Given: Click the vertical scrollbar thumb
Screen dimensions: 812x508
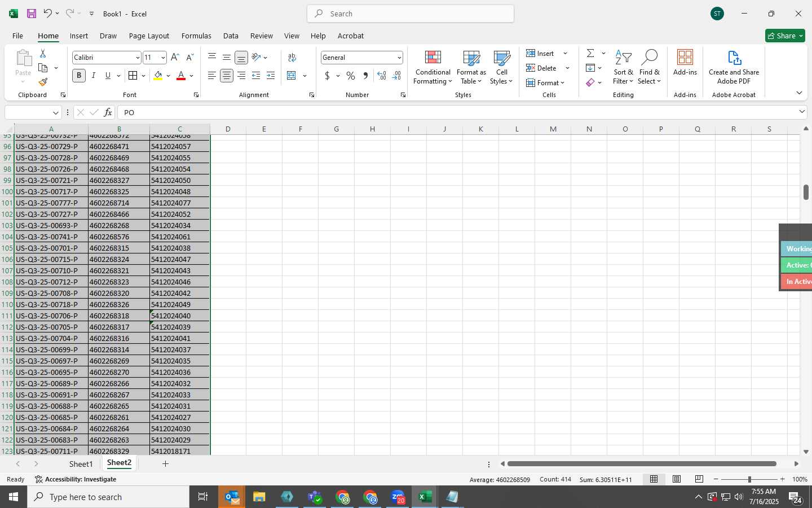Looking at the screenshot, I should coord(806,192).
